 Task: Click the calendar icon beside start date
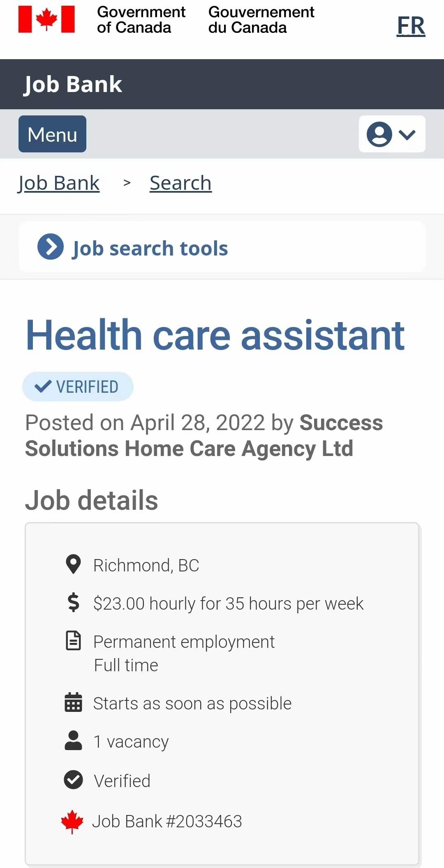(x=74, y=702)
